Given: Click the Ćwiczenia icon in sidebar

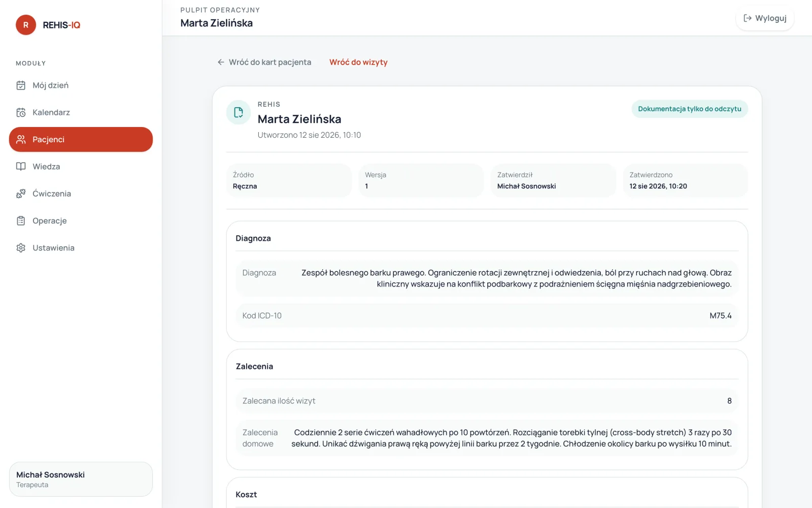Looking at the screenshot, I should click(21, 194).
